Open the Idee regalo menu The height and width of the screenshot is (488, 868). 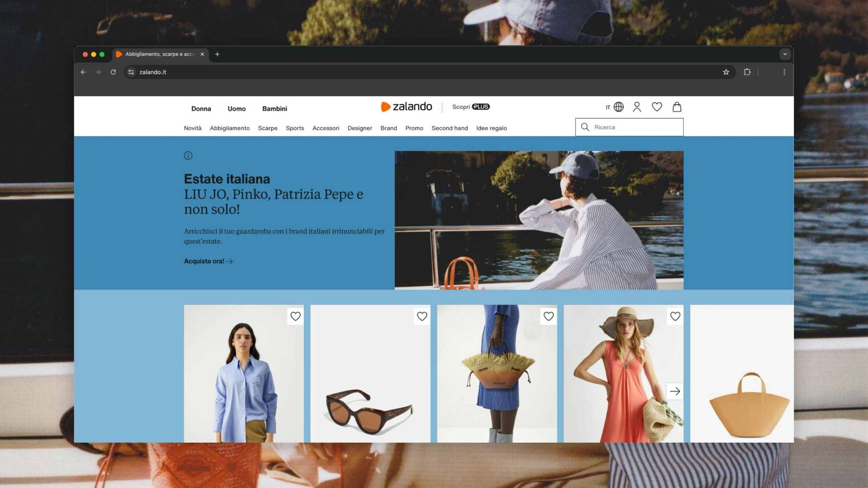(491, 128)
